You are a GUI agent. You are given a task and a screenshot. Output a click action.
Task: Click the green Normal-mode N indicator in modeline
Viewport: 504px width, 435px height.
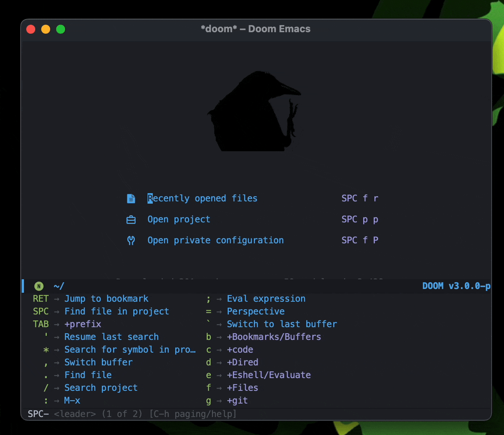click(39, 286)
